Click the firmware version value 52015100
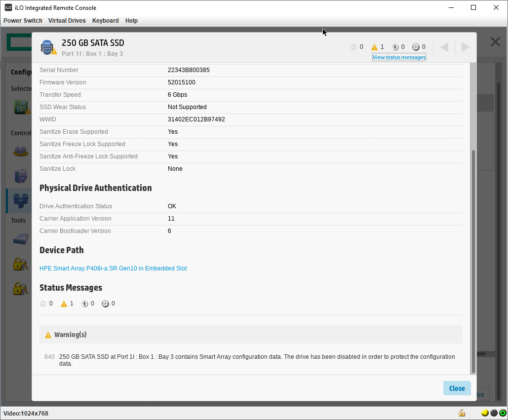Screen dimensions: 508x420 tap(182, 82)
